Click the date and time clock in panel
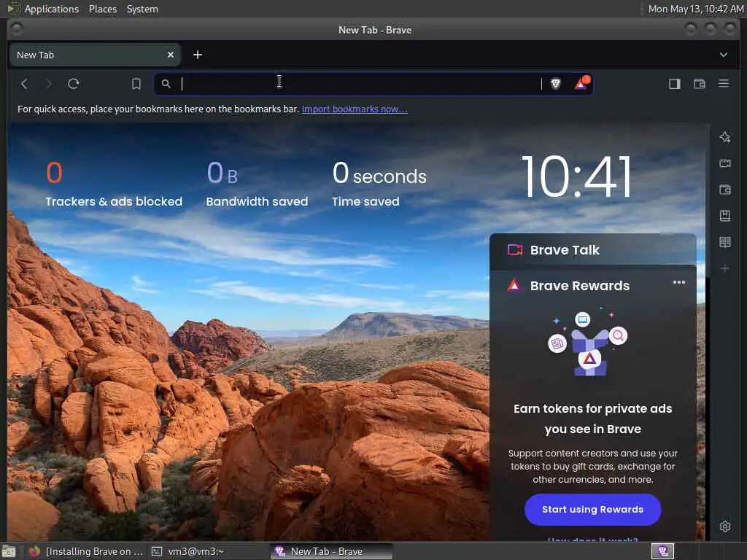Image resolution: width=747 pixels, height=560 pixels. tap(695, 9)
